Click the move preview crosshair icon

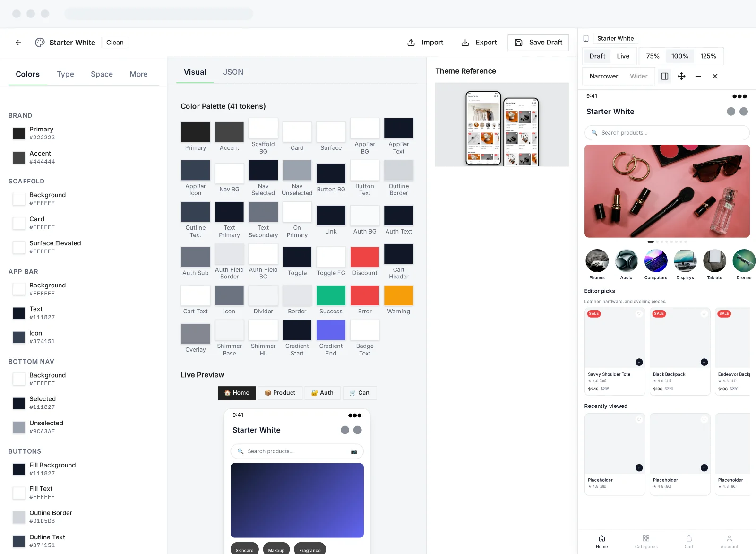681,76
